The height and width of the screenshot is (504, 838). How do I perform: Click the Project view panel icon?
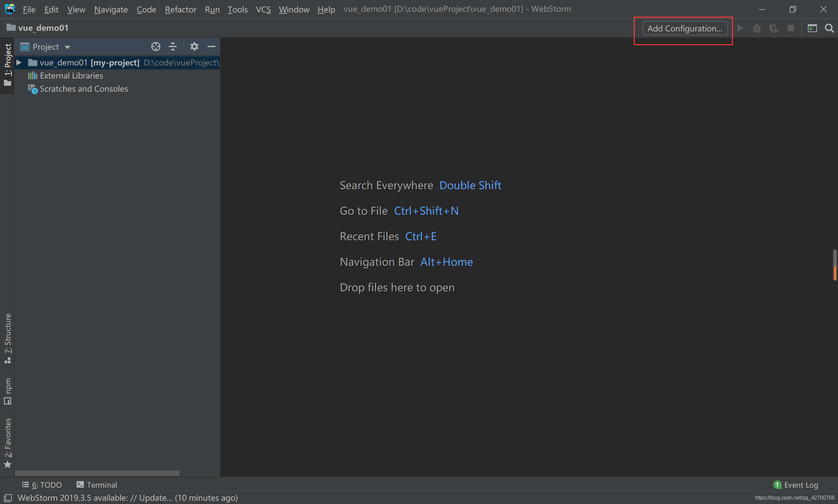pos(25,47)
